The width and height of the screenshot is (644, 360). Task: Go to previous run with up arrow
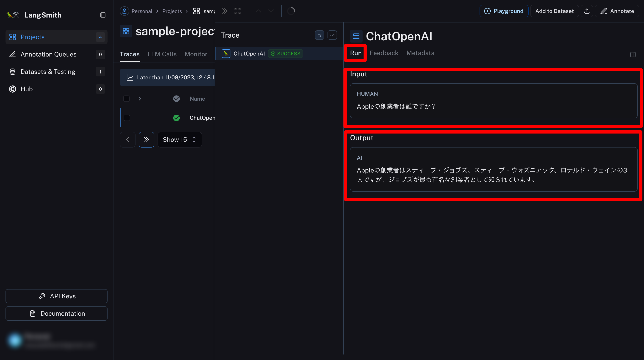point(259,11)
